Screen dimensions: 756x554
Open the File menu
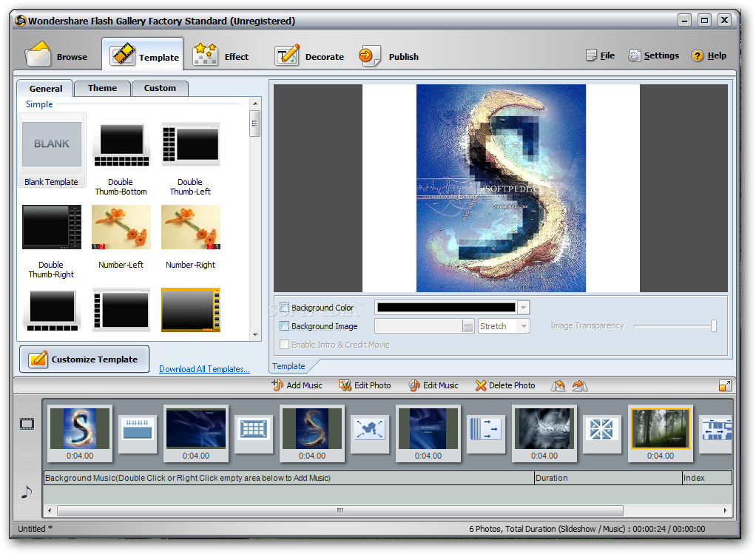coord(600,55)
